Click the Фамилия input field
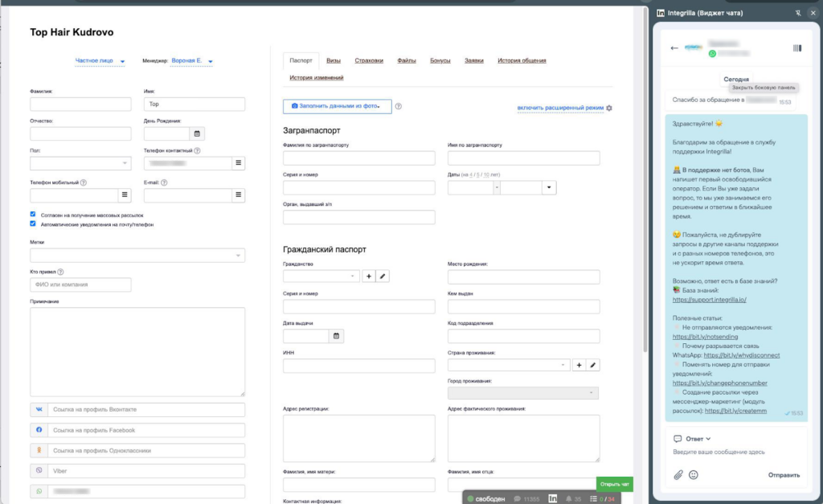Screen dimensions: 823x504 click(x=80, y=104)
